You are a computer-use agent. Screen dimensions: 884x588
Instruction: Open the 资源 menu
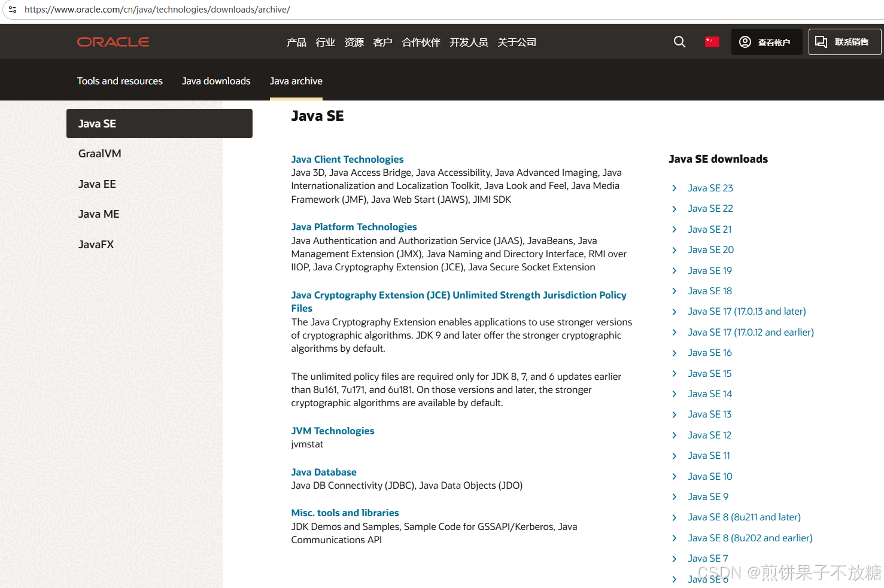(354, 42)
